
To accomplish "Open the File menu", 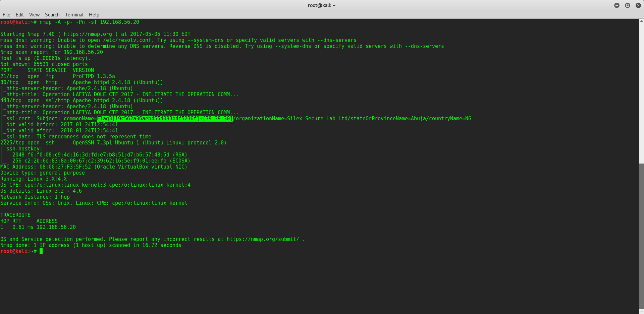I will pos(6,15).
